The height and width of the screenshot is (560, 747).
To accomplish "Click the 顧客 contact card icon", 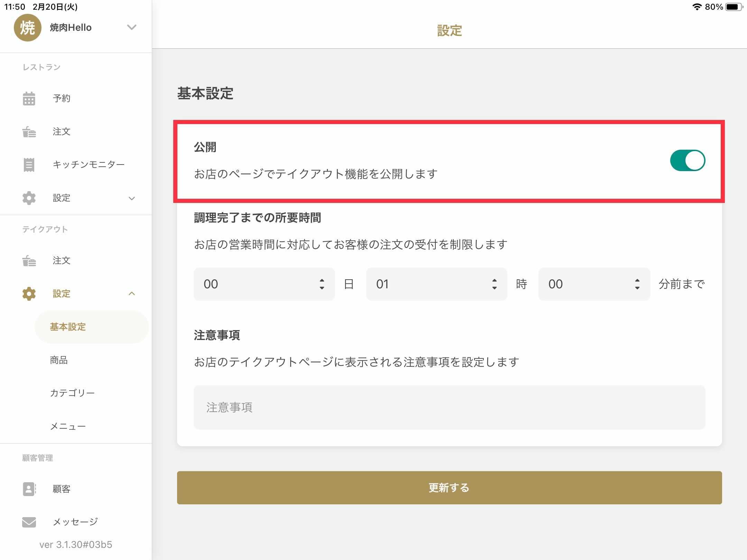I will (29, 489).
